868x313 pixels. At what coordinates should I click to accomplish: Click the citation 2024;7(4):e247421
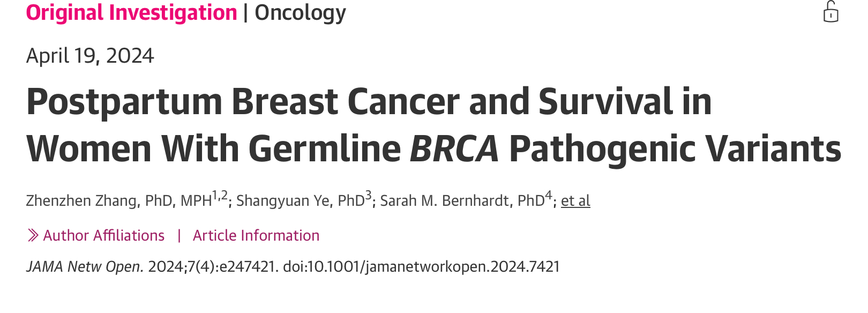[x=213, y=266]
